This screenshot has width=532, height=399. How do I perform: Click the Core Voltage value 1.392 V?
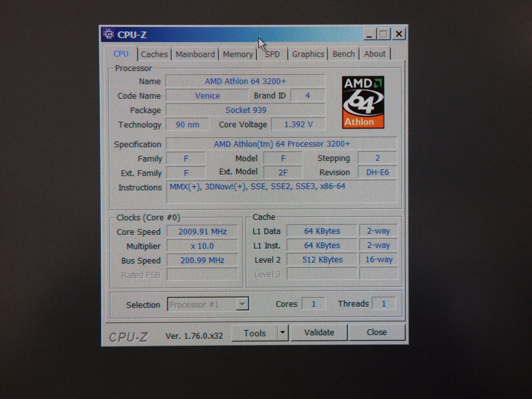[x=298, y=124]
